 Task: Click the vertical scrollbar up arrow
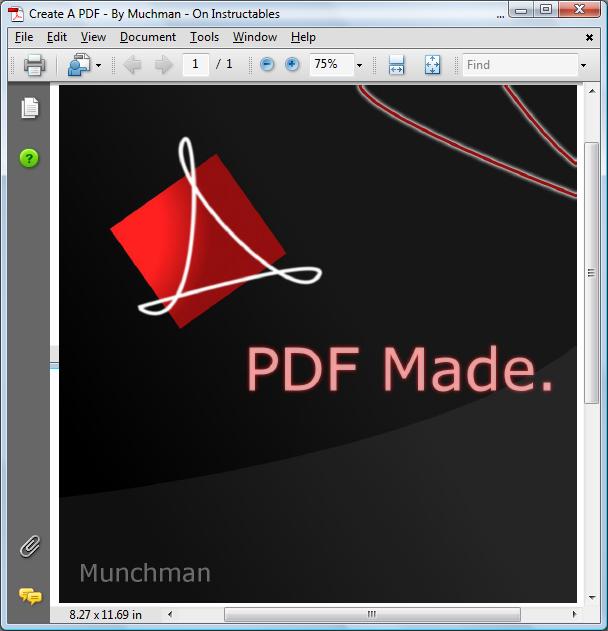(x=592, y=91)
